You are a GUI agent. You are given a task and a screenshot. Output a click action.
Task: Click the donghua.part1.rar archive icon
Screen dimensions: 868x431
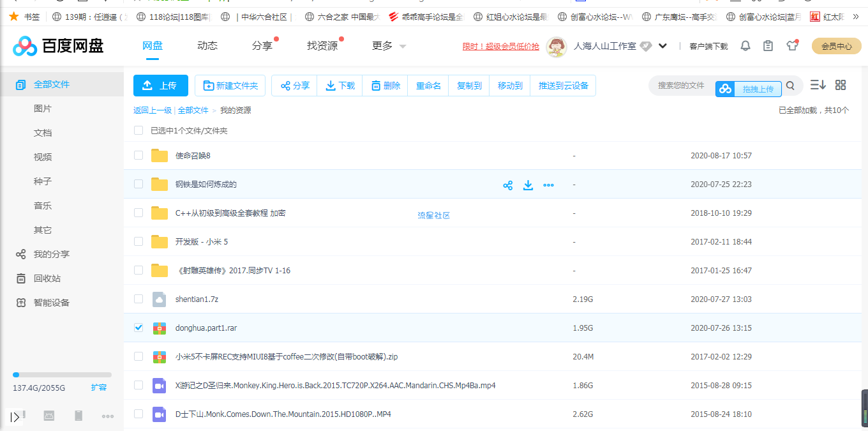click(x=160, y=328)
